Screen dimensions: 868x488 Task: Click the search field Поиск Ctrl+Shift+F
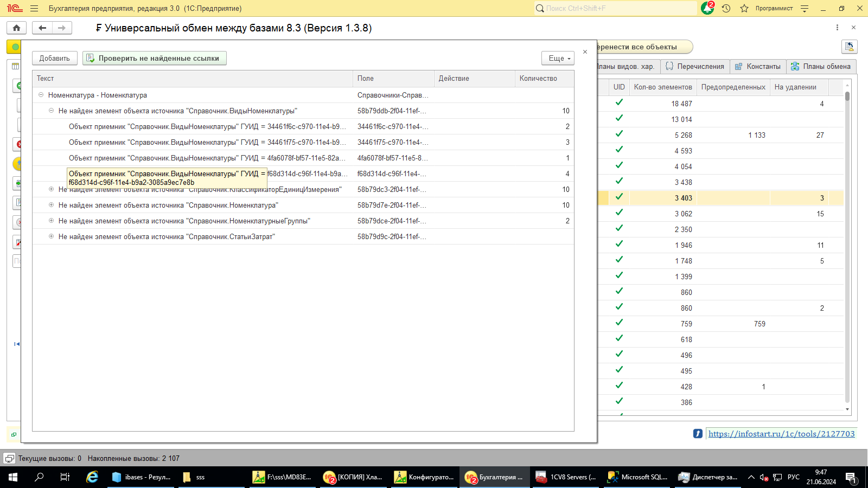click(x=616, y=8)
